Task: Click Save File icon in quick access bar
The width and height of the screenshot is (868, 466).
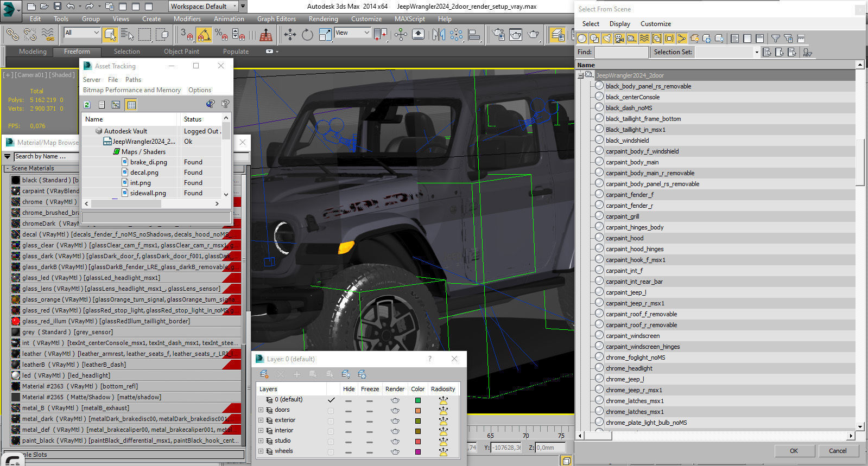Action: (x=57, y=7)
